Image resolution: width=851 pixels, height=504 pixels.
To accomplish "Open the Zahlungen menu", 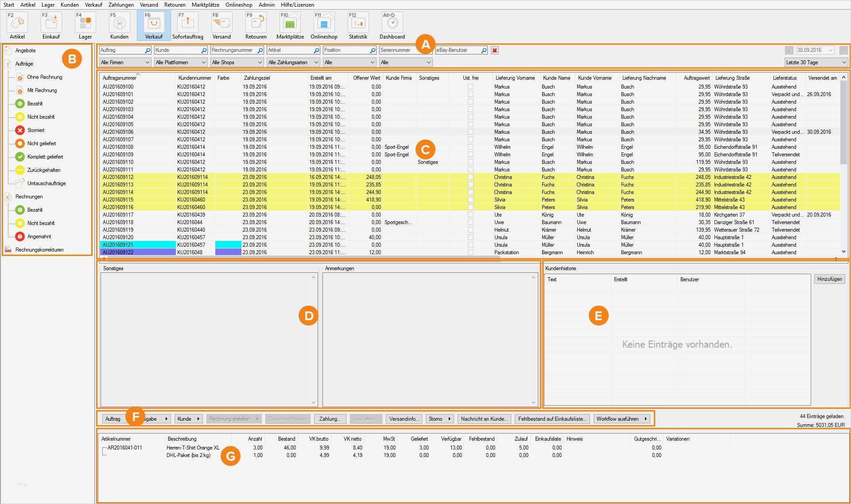I will tap(121, 5).
